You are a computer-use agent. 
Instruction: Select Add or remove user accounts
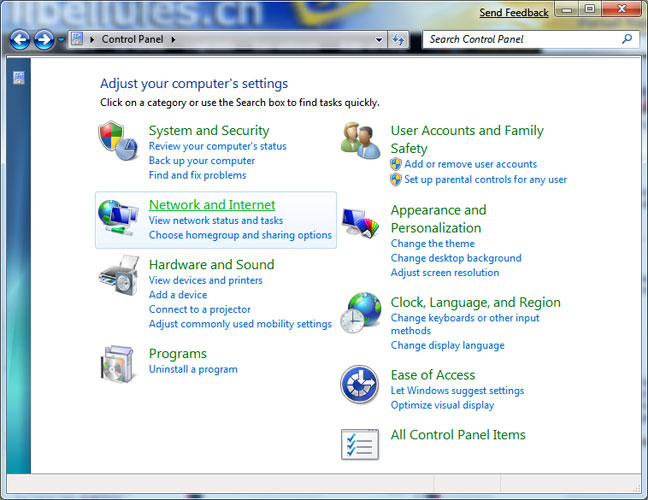click(470, 164)
